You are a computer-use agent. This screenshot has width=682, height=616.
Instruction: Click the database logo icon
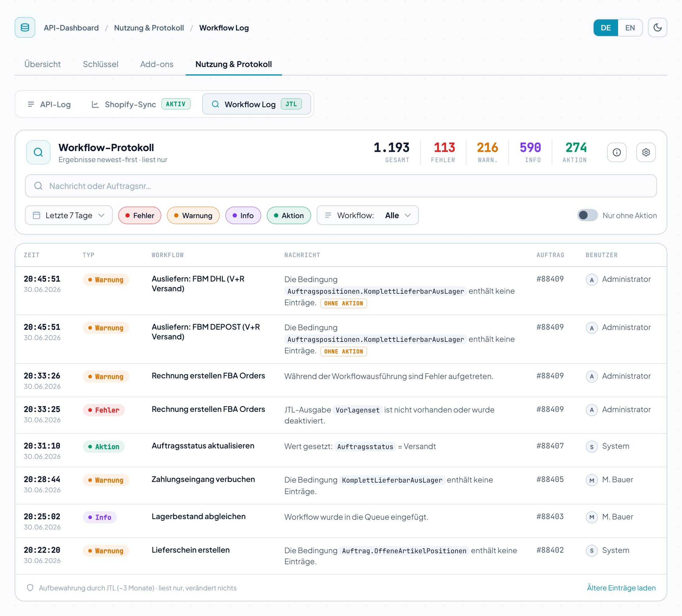(25, 27)
